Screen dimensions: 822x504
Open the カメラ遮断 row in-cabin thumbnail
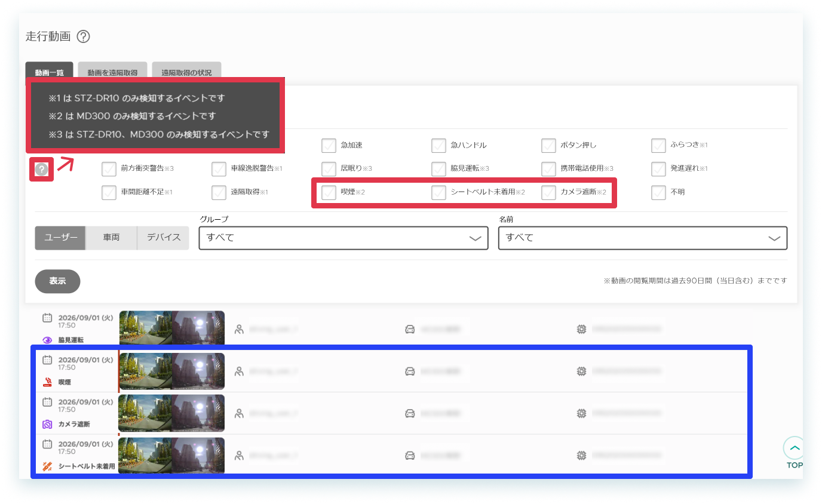(198, 413)
